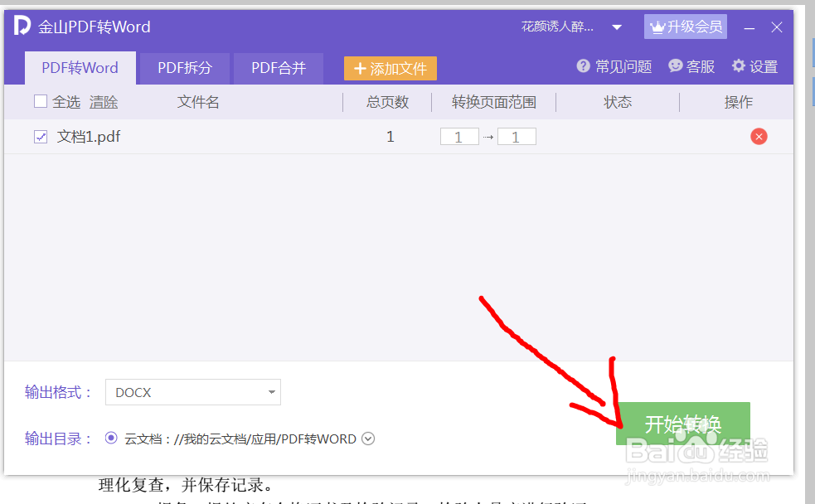
Task: Open the account dropdown arrow beside username
Action: [617, 27]
